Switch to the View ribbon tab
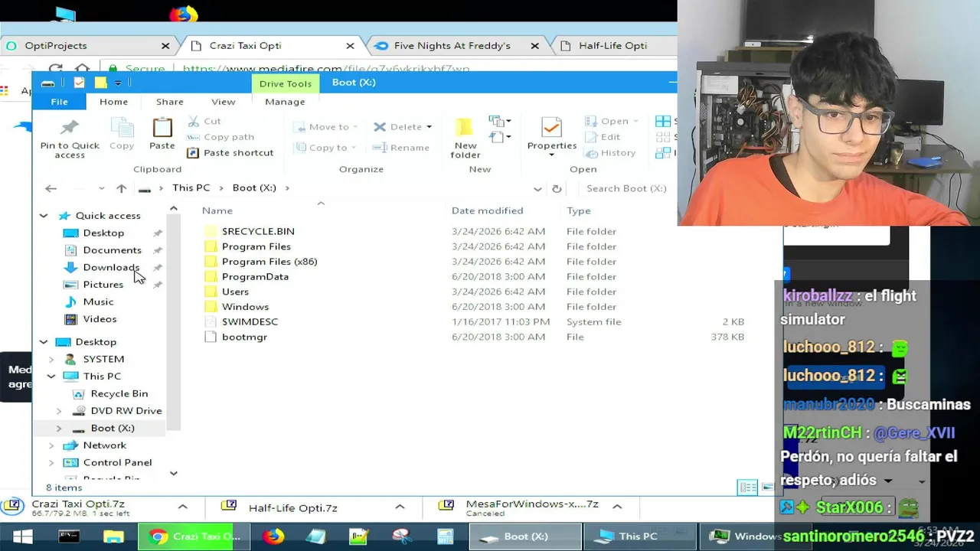 click(223, 102)
